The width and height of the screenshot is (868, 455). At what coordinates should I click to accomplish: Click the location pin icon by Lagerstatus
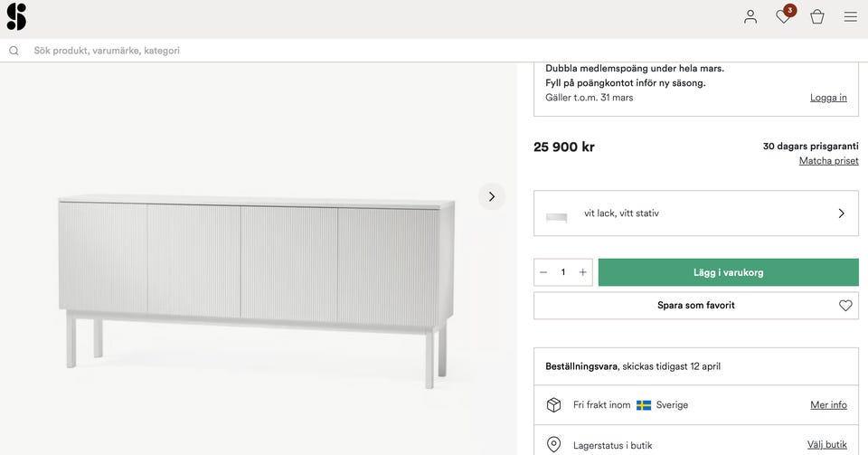(x=554, y=444)
